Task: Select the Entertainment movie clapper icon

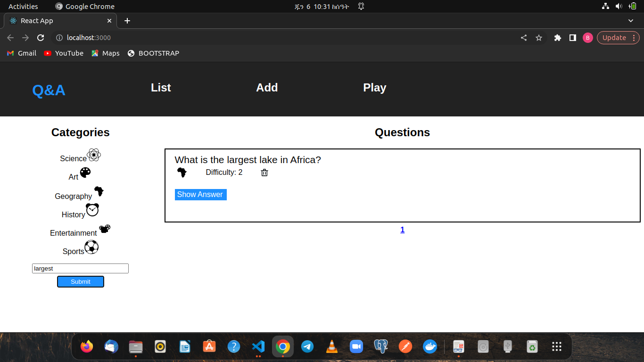Action: [x=105, y=229]
